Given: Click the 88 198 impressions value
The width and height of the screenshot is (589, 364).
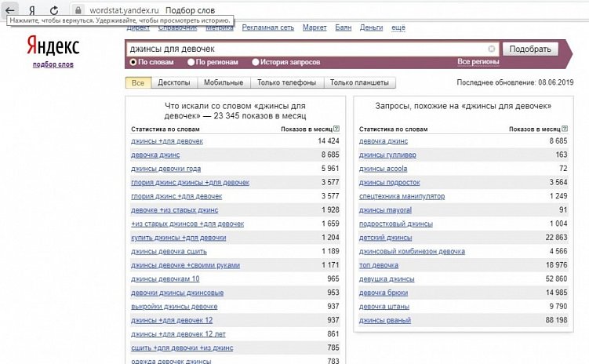Looking at the screenshot, I should [556, 320].
